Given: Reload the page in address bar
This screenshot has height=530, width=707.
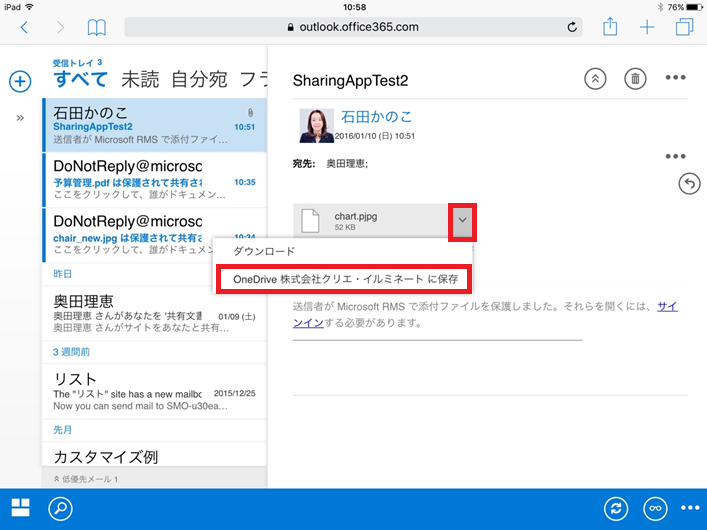Looking at the screenshot, I should tap(572, 27).
